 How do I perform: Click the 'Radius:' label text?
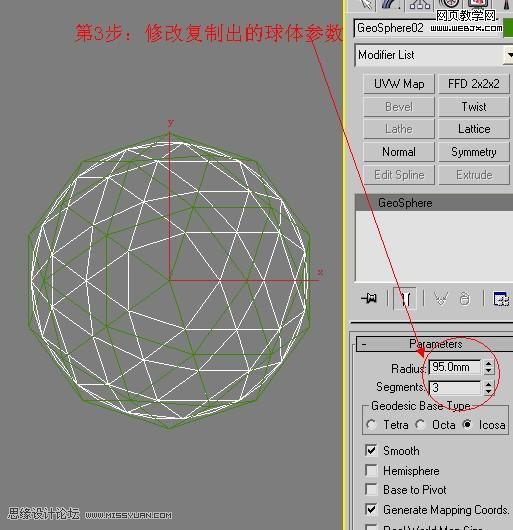click(409, 368)
